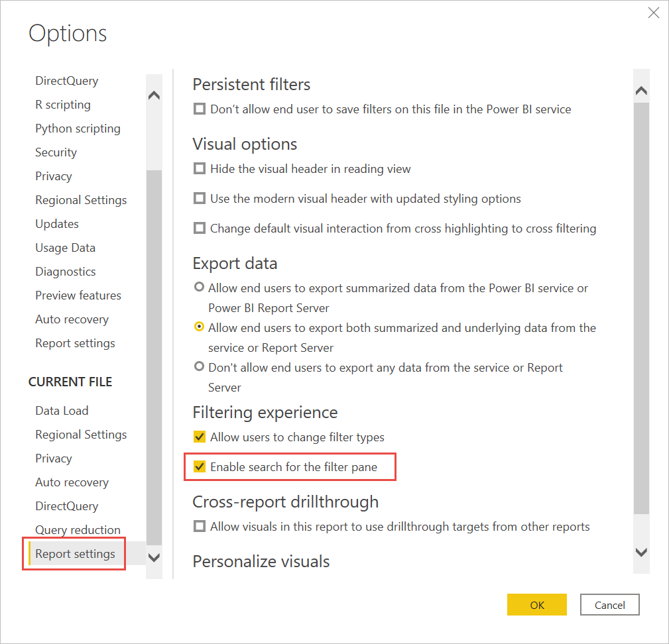Click the Export data heading
The image size is (669, 644).
235,264
